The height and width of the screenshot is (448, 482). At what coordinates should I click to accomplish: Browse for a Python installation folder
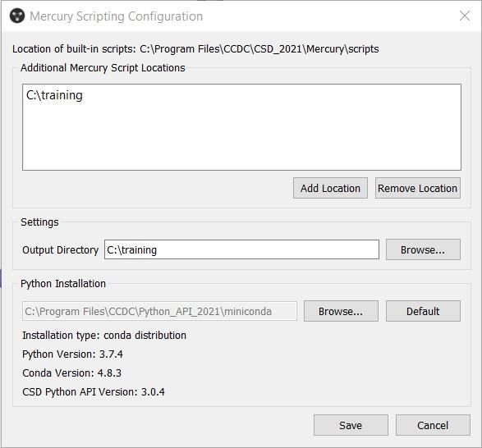coord(341,311)
